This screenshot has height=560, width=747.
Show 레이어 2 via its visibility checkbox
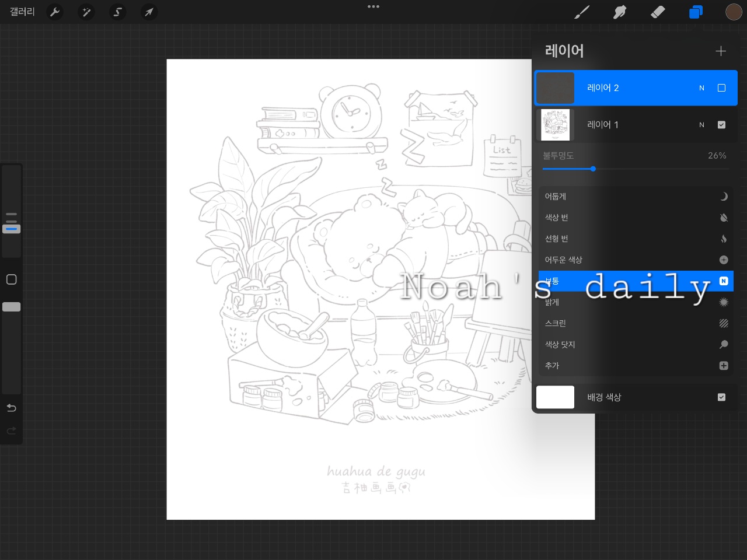pos(721,88)
